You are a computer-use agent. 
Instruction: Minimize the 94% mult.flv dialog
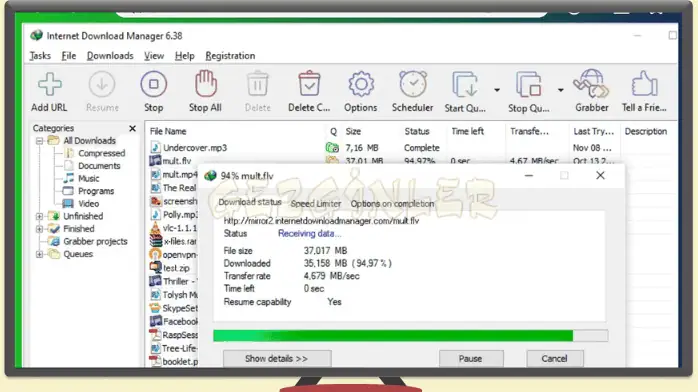(528, 176)
